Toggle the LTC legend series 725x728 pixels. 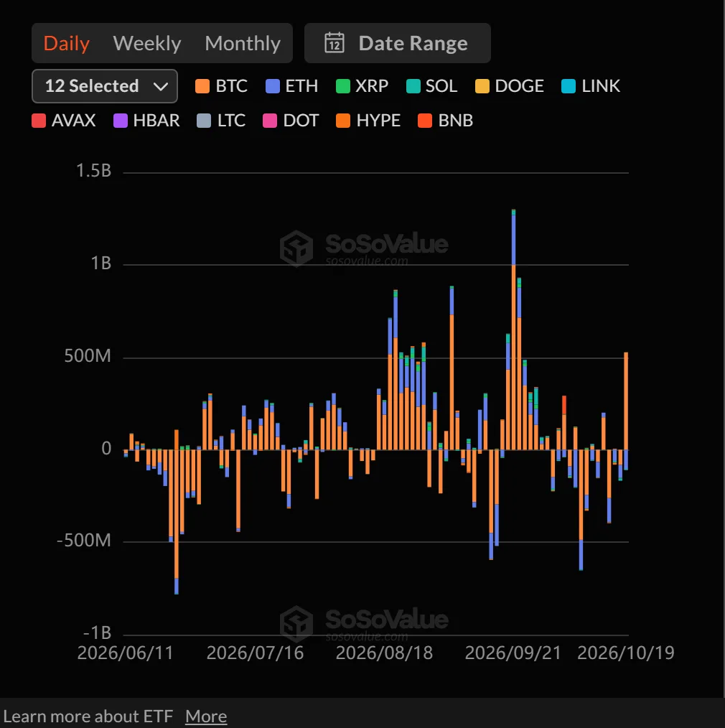pos(221,120)
